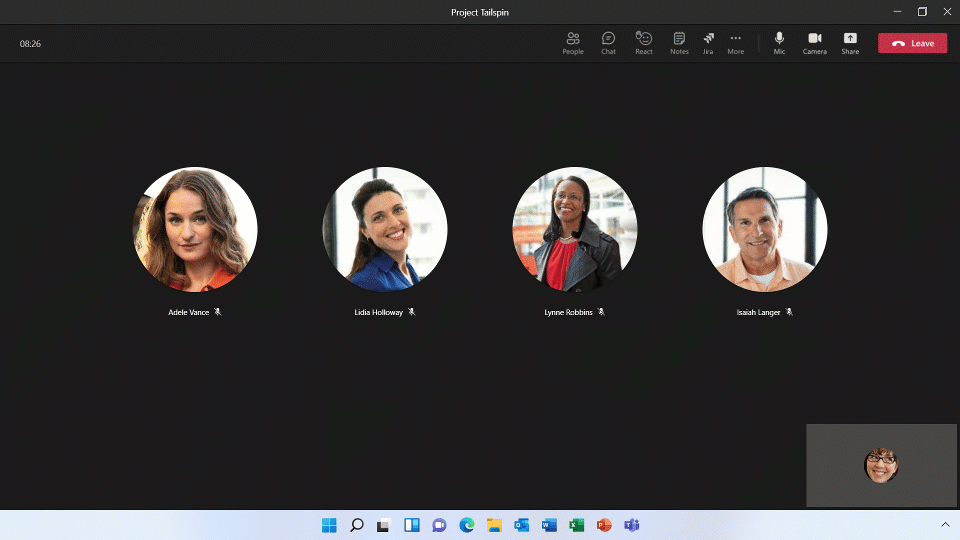Open the meeting Chat
Viewport: 960px width, 540px height.
point(608,43)
